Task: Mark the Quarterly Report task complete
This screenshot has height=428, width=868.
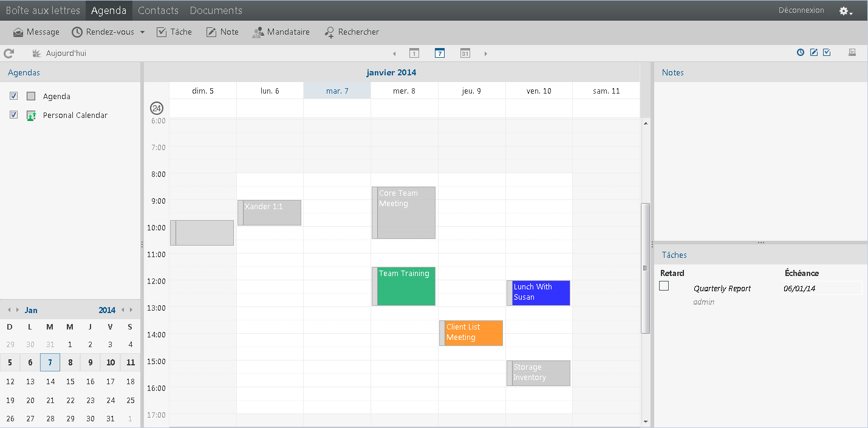Action: click(x=664, y=285)
